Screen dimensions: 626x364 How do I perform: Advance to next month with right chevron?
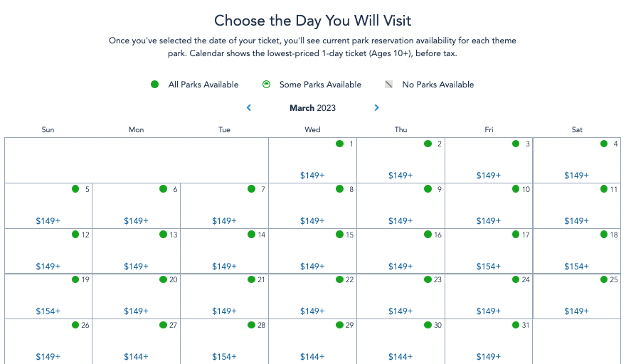376,108
